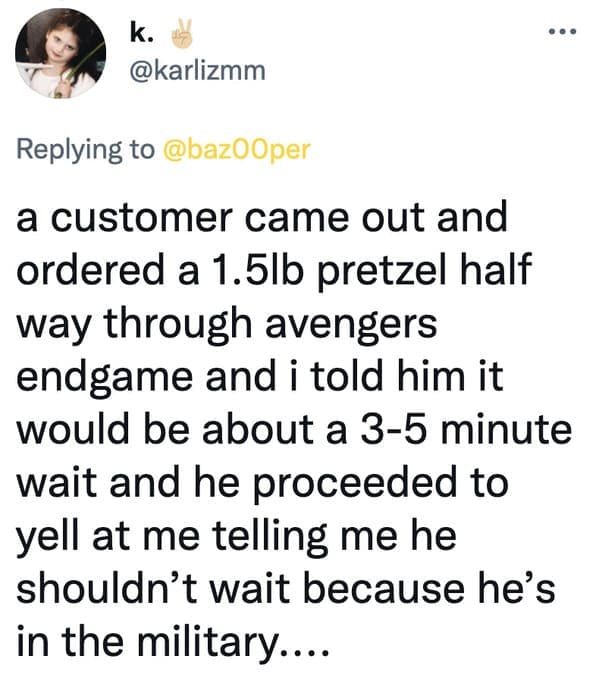This screenshot has height=681, width=599.
Task: Visit the @karlizmm handle
Action: pos(198,71)
